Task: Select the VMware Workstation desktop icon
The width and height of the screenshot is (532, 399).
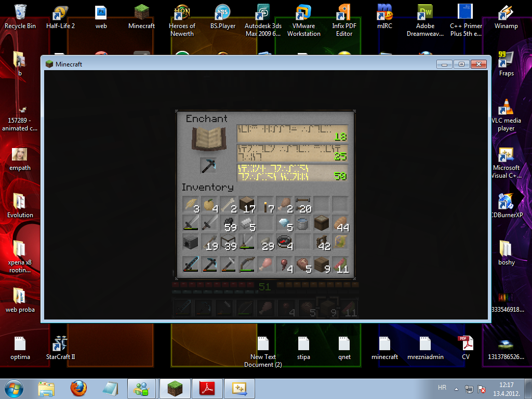Action: click(x=303, y=20)
